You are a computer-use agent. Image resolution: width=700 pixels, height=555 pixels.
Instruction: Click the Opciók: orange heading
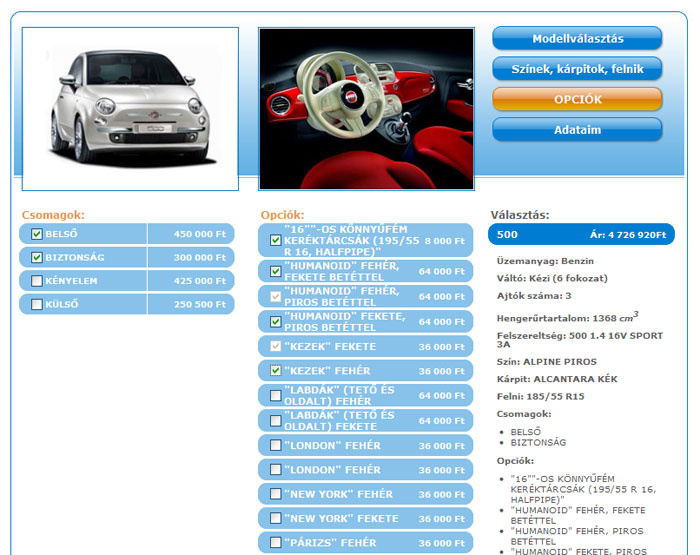pyautogui.click(x=282, y=215)
